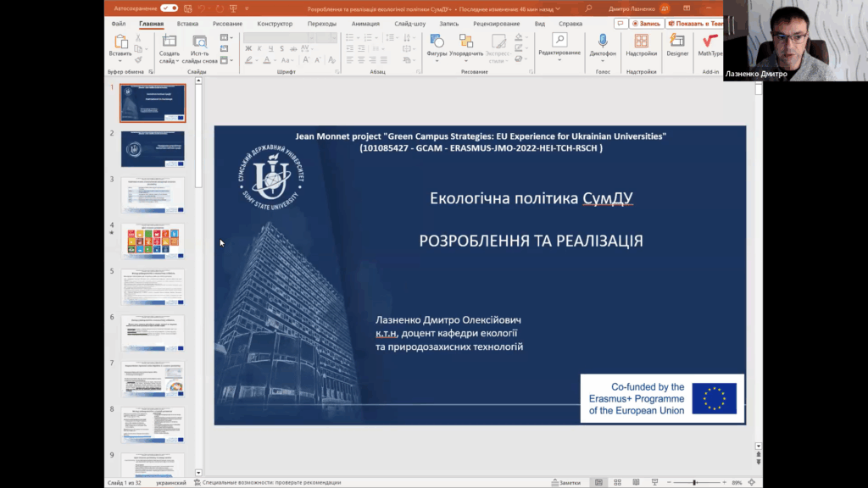The image size is (868, 488).
Task: Open the slide Section dropdown
Action: coord(225,60)
